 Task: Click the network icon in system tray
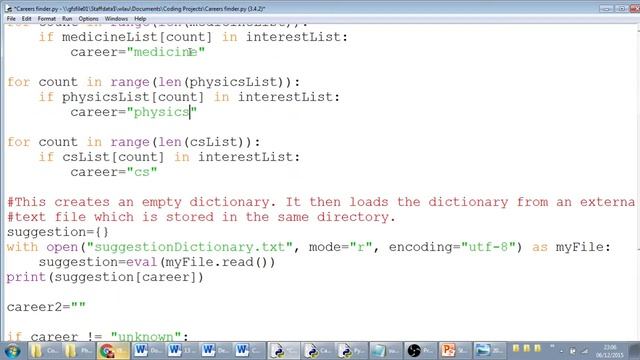pos(584,351)
